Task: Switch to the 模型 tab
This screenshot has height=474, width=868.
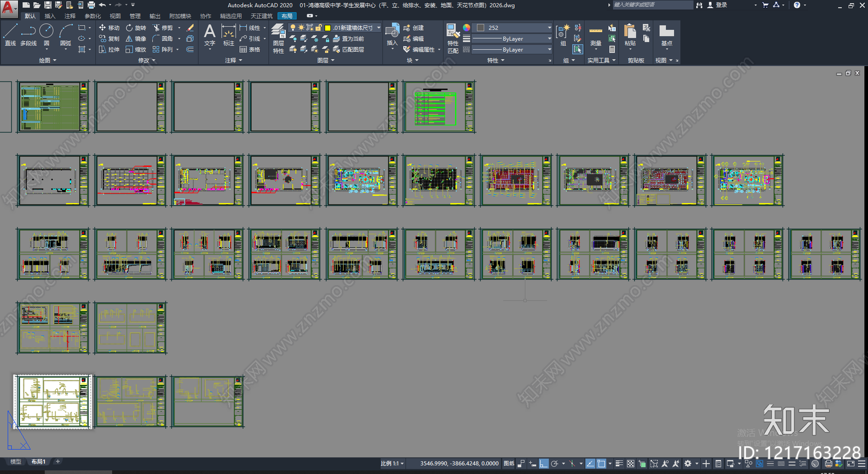Action: [16, 462]
